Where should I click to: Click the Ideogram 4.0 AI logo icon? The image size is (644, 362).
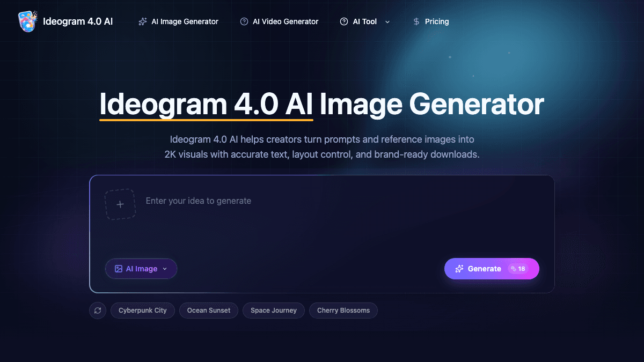pos(27,21)
